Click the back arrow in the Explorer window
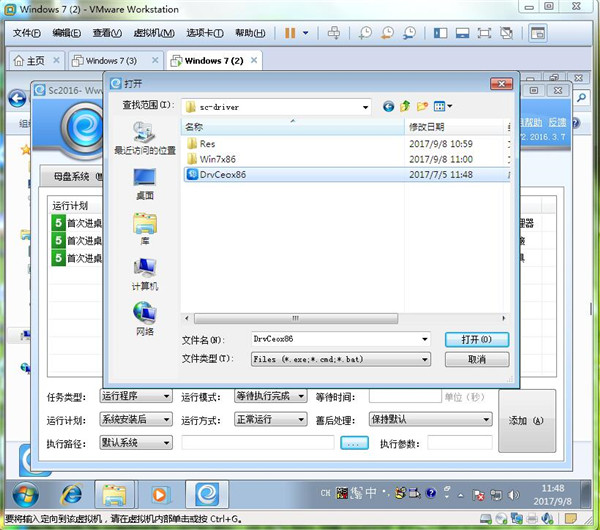This screenshot has width=600, height=530. click(18, 99)
